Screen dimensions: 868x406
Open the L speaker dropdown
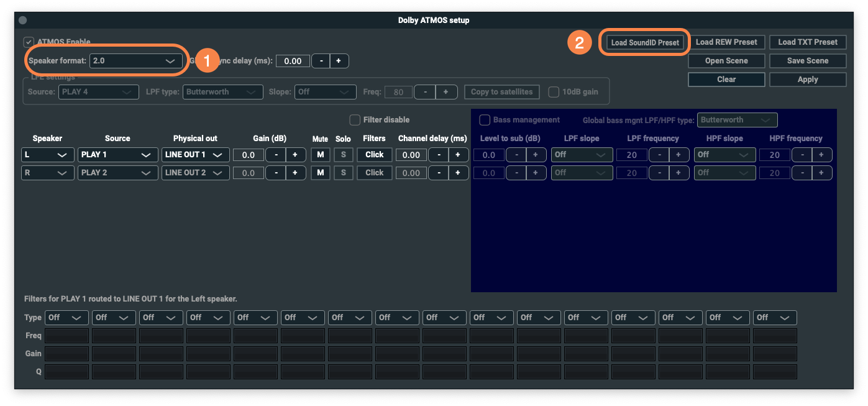[x=48, y=155]
